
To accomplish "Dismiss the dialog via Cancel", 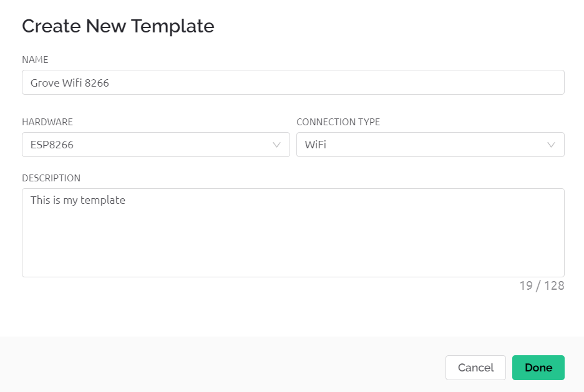I will (x=475, y=368).
